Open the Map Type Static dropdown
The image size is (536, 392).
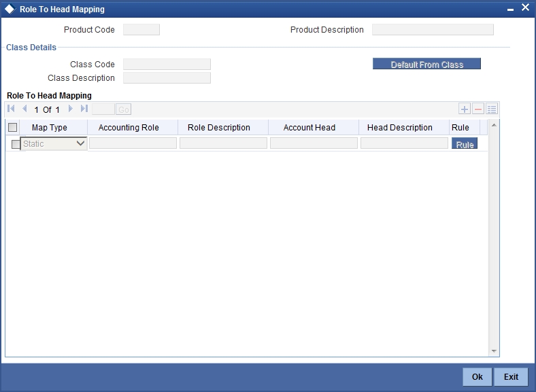click(54, 144)
